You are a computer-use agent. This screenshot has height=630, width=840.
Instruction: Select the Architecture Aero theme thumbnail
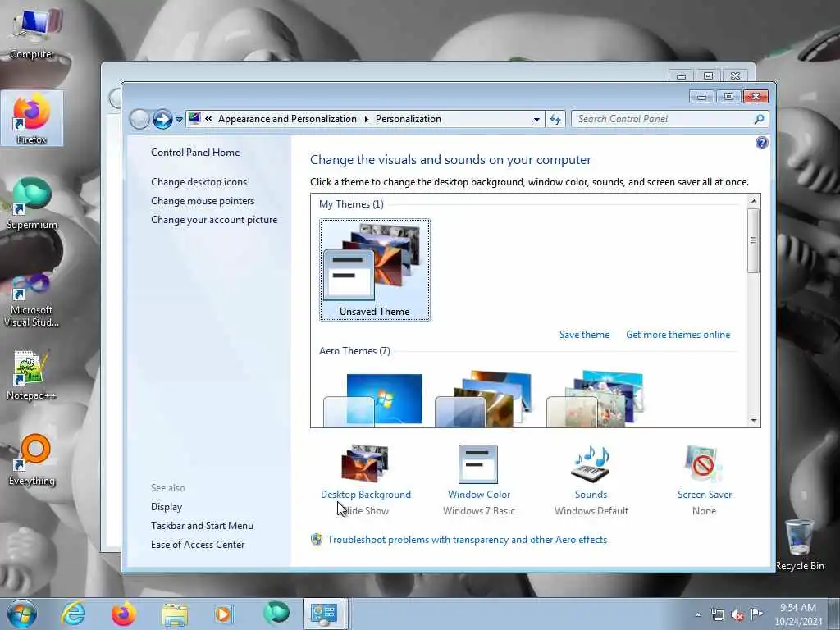[x=484, y=399]
